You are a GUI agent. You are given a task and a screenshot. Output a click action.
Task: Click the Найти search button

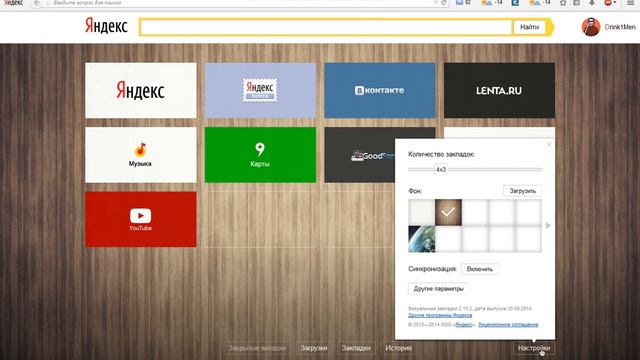point(529,27)
